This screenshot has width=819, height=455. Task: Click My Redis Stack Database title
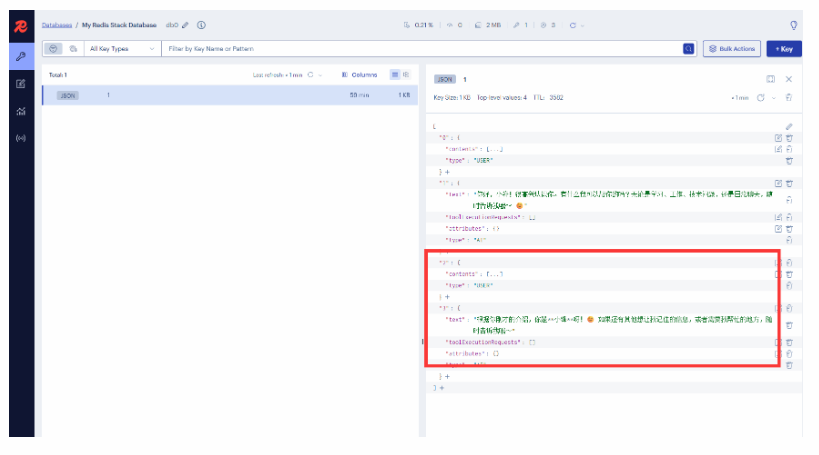(119, 25)
